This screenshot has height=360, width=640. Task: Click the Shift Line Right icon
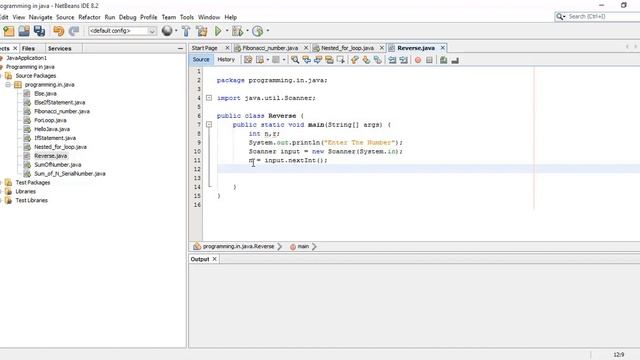[404, 60]
